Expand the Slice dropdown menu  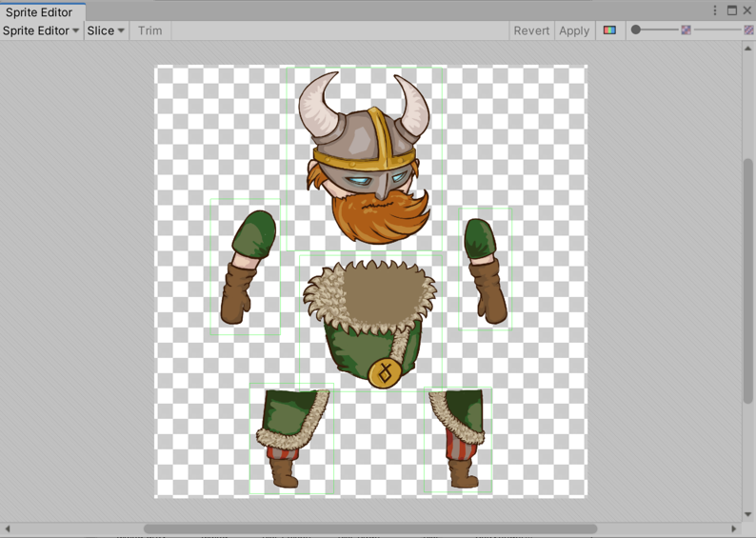106,30
